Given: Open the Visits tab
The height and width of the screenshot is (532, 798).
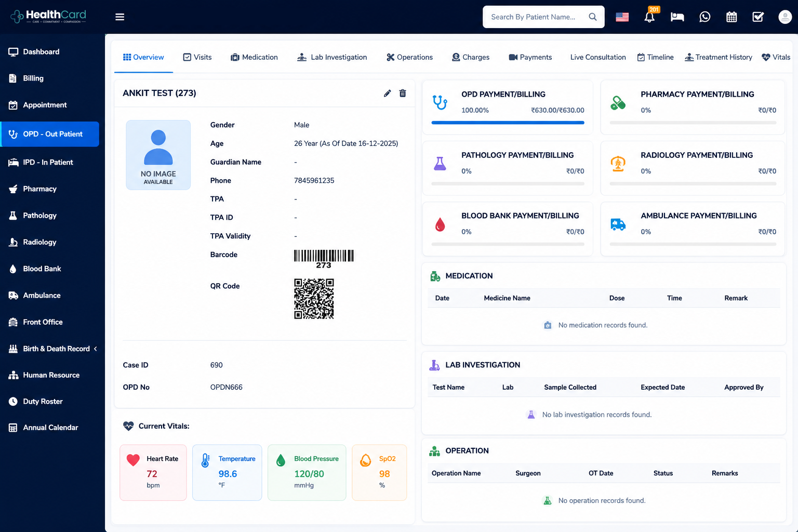Looking at the screenshot, I should click(x=197, y=57).
